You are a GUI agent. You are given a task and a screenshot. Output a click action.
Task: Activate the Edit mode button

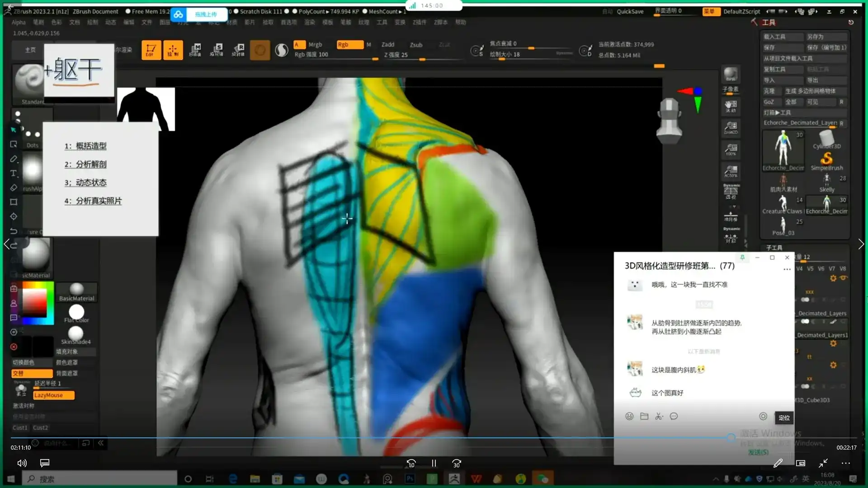151,50
